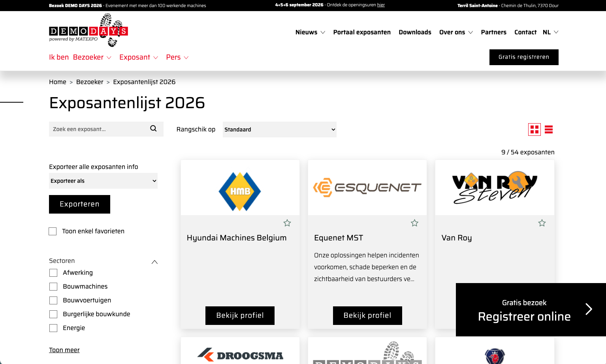Click 'Toon meer' sectors link

pyautogui.click(x=64, y=350)
